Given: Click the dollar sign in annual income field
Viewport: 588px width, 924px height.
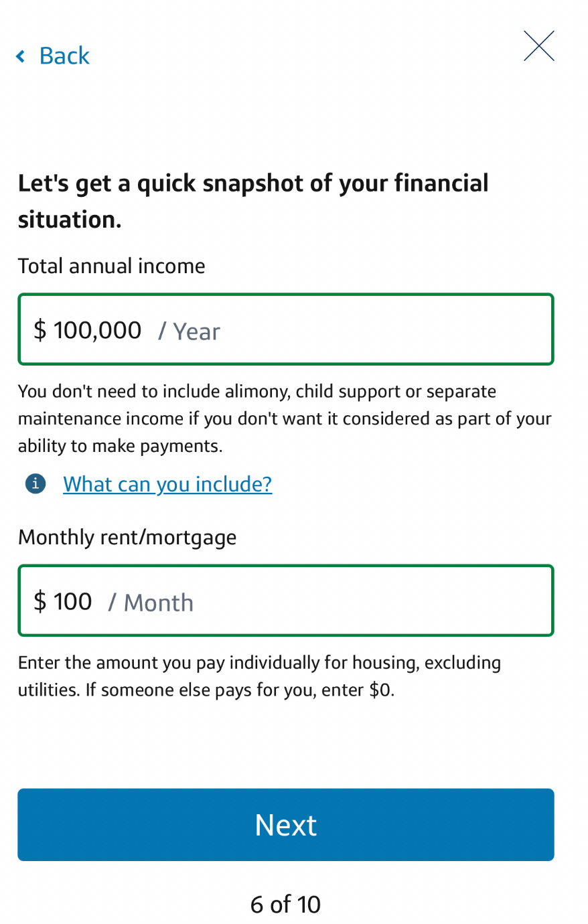Looking at the screenshot, I should click(x=40, y=330).
